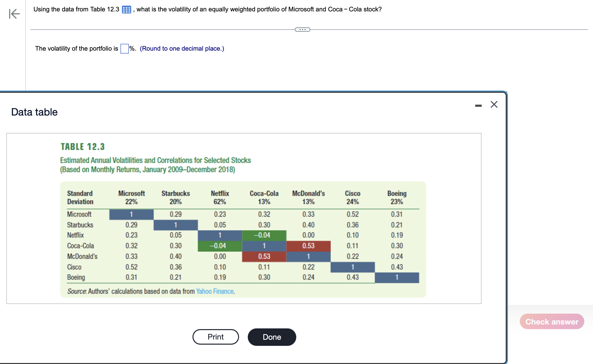Click the Microsoft 22% column header
The width and height of the screenshot is (593, 364).
coord(131,197)
